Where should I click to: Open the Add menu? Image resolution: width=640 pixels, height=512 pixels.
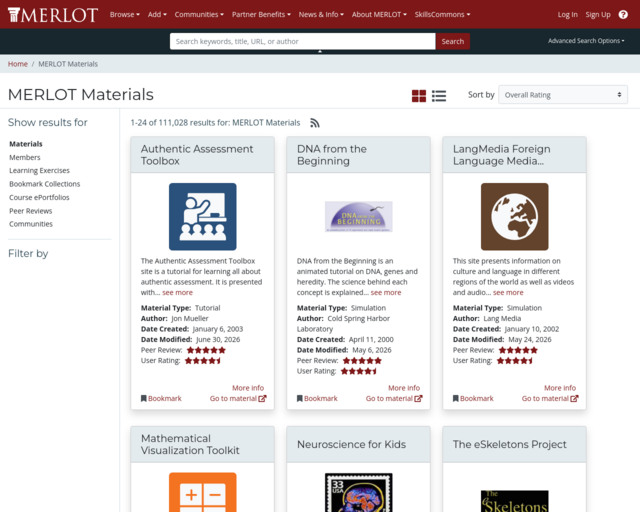157,15
